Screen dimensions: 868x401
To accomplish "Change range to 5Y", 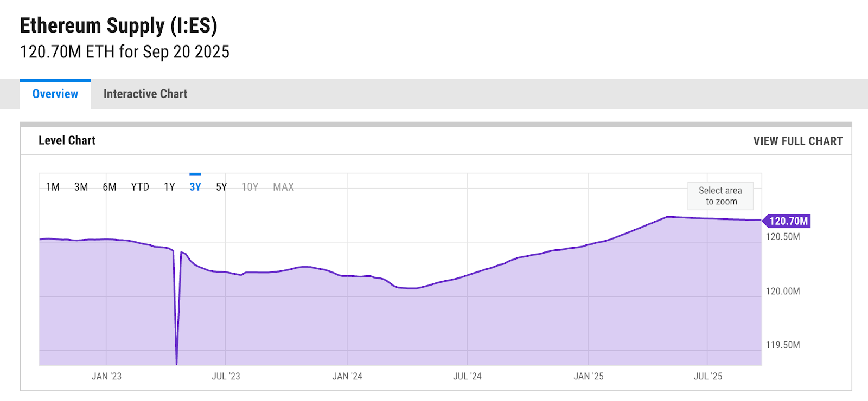I will 221,187.
